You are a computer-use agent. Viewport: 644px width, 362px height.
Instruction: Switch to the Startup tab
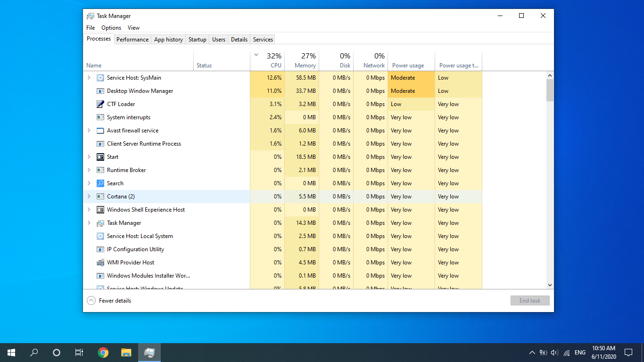click(x=198, y=40)
